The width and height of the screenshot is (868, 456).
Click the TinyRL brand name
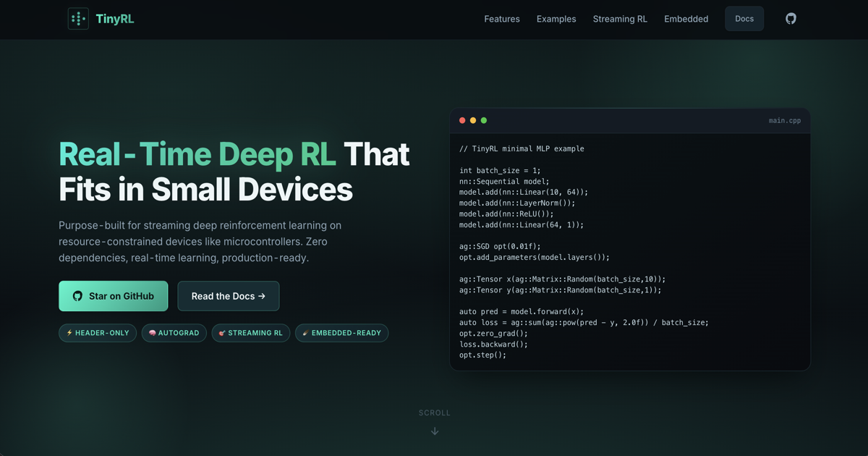click(x=115, y=19)
